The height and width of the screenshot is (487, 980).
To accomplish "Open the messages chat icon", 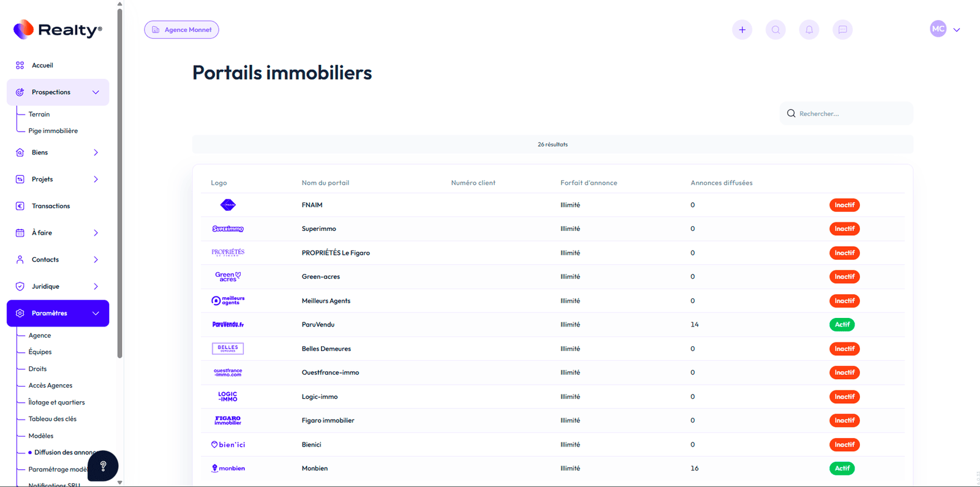I will 843,29.
